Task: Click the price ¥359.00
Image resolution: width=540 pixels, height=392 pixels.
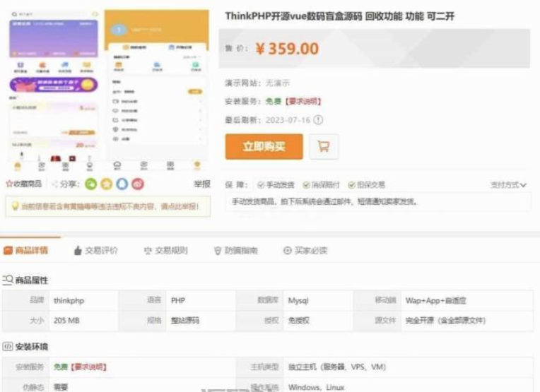Action: point(287,49)
